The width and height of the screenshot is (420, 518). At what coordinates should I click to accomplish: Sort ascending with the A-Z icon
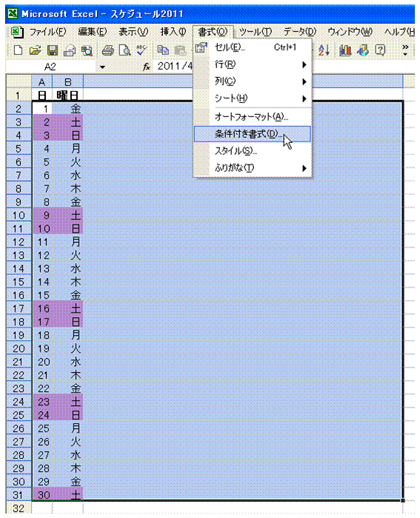point(324,50)
